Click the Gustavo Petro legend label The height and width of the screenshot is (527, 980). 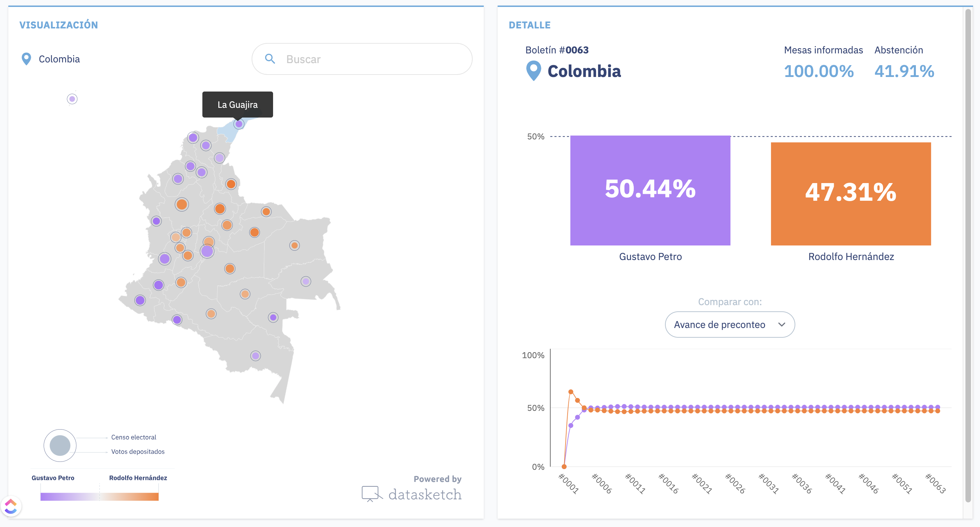tap(53, 477)
